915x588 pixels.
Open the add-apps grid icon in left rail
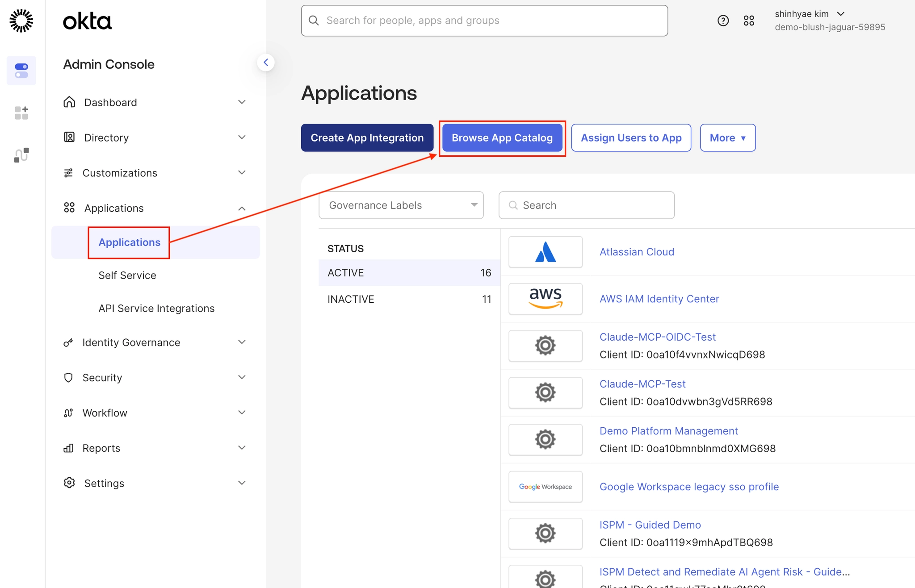pos(21,113)
